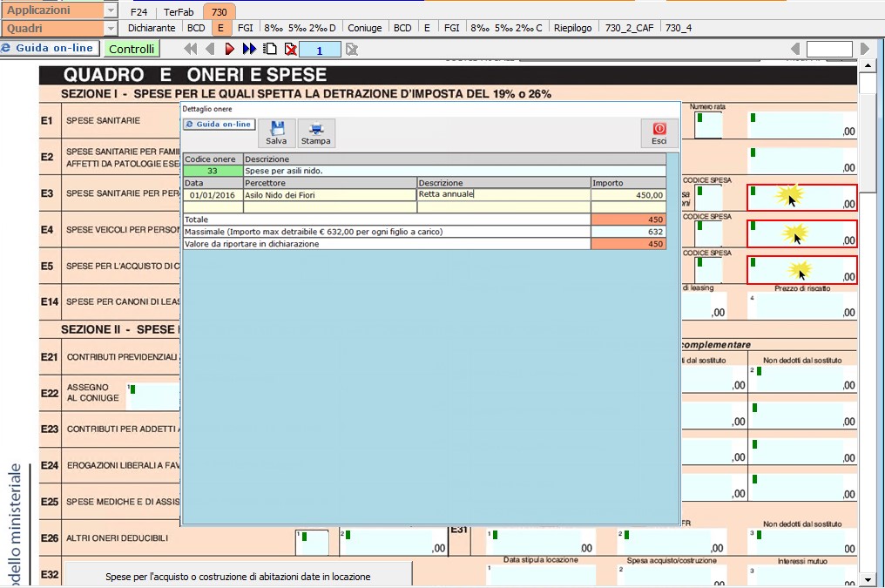
Task: Open the 8‰ 5‰ 2‰ D tab
Action: 300,28
